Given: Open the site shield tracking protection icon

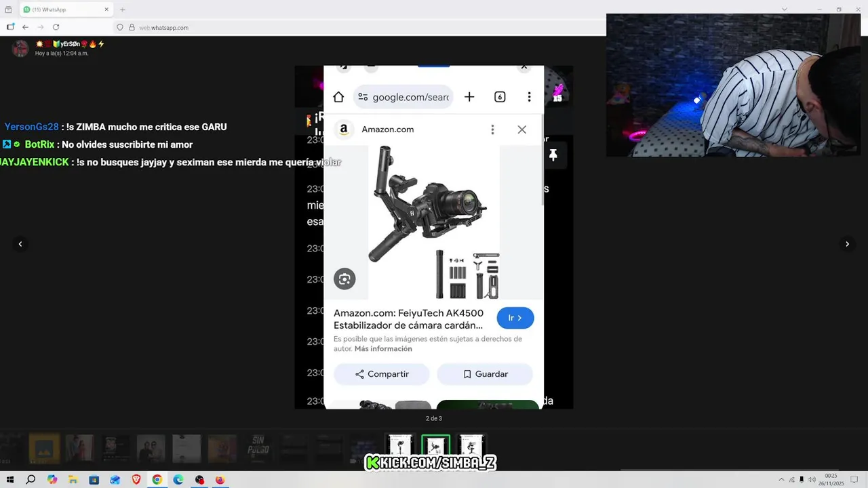Looking at the screenshot, I should [x=120, y=27].
